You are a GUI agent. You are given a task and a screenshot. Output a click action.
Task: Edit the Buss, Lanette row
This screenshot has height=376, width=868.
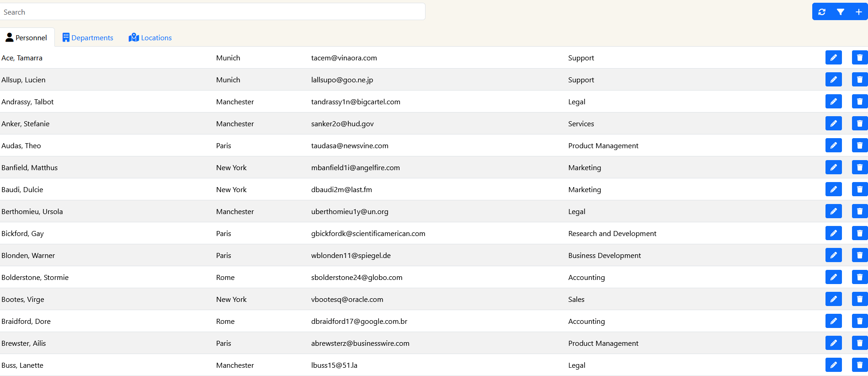point(833,365)
